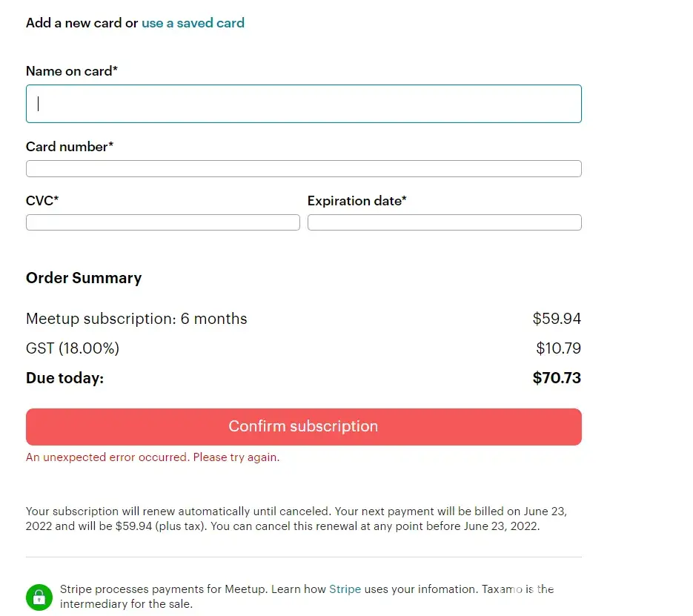Viewport: 693px width, 616px height.
Task: Select the Meetup subscription: 6 months line
Action: point(136,319)
